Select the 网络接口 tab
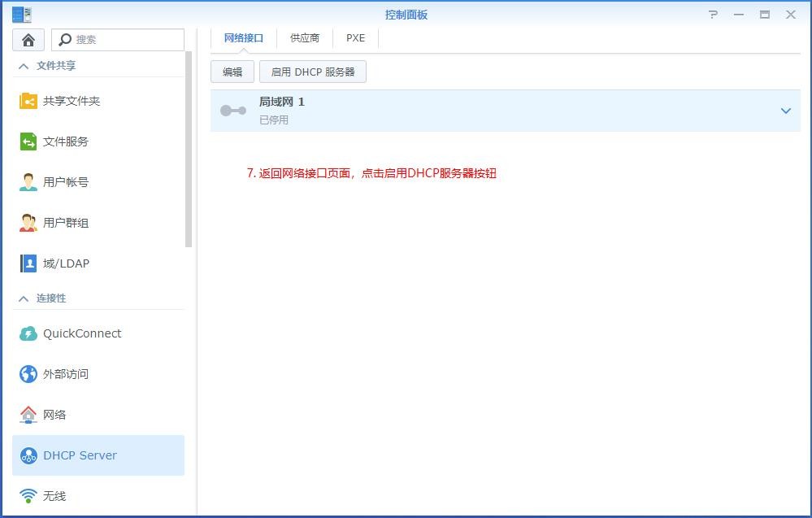Viewport: 812px width, 518px height. (244, 38)
